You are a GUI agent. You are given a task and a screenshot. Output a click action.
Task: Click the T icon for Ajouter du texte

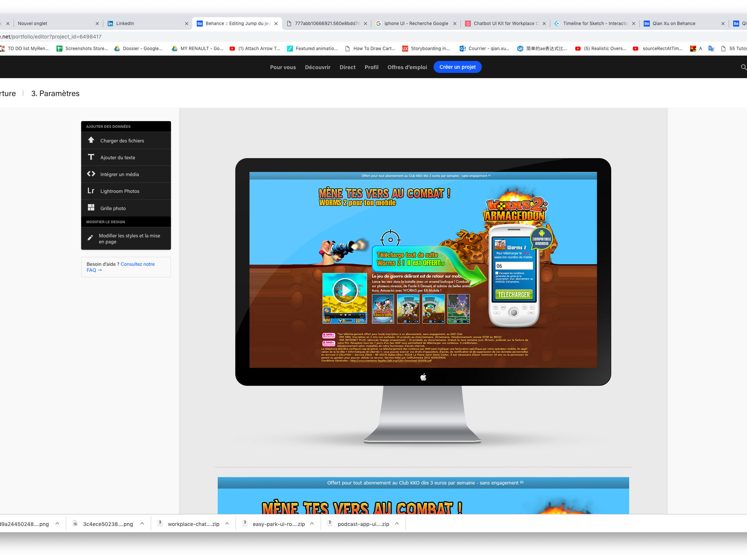coord(91,157)
